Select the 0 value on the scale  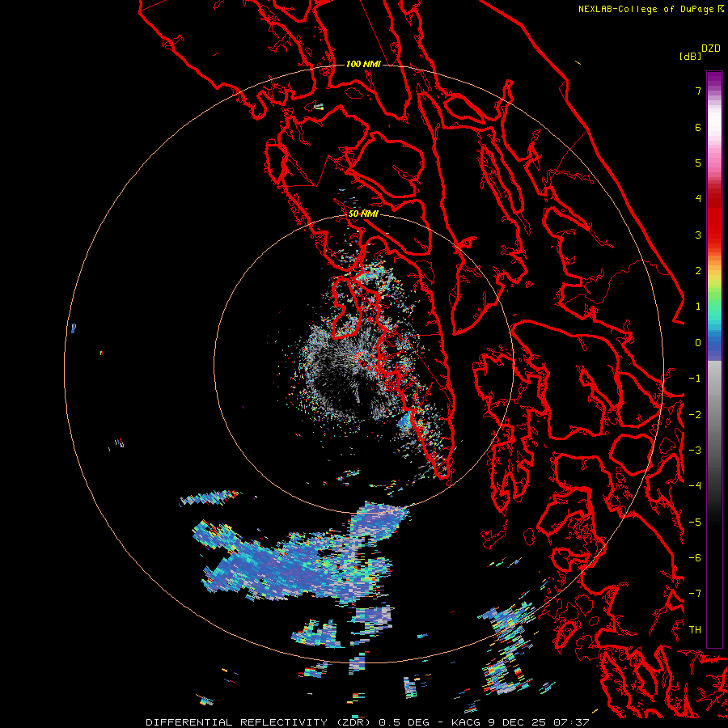tap(698, 343)
